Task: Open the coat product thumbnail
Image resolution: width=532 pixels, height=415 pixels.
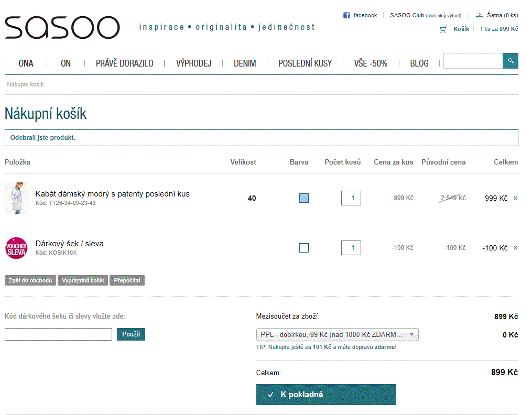Action: [16, 198]
